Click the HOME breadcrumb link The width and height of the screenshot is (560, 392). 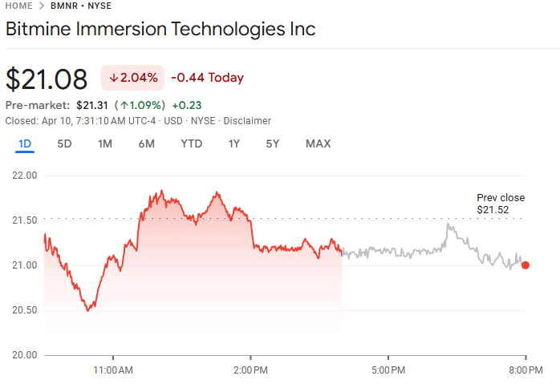tap(19, 6)
